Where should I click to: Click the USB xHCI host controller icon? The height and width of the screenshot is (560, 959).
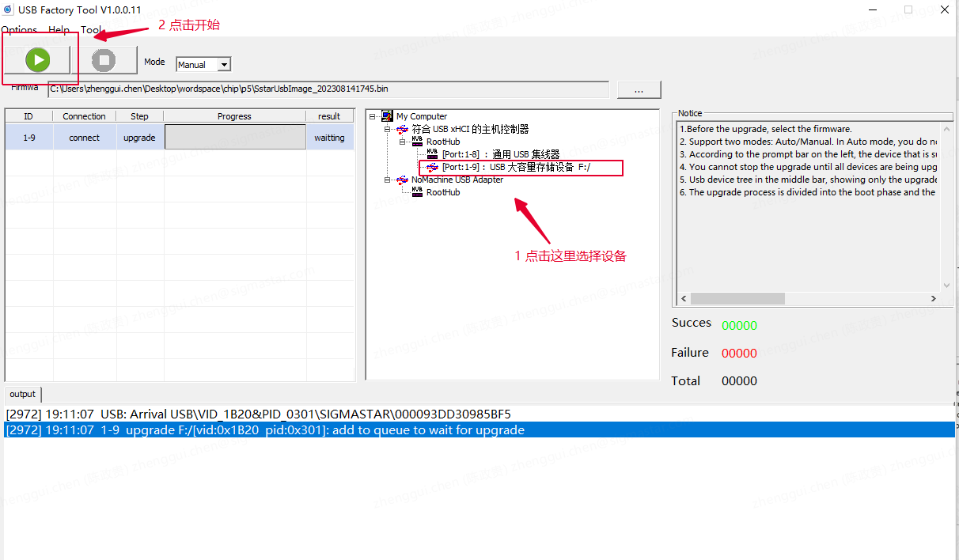[403, 129]
